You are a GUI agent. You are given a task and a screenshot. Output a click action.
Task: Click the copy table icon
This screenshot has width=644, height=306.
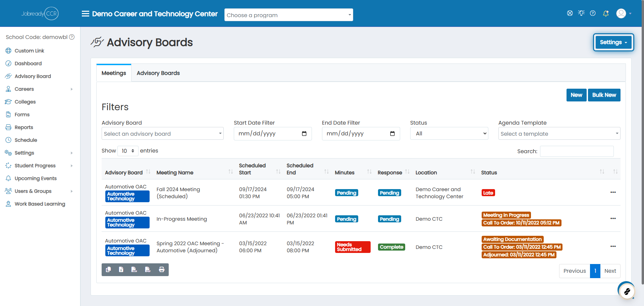pyautogui.click(x=108, y=269)
